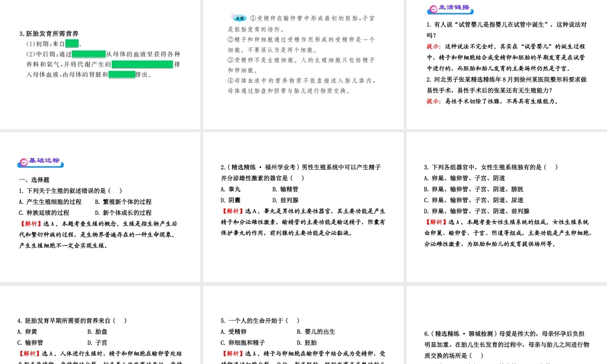Click 【解析】 explaining 人体进行生殖时
This screenshot has height=364, width=607.
[x=29, y=354]
